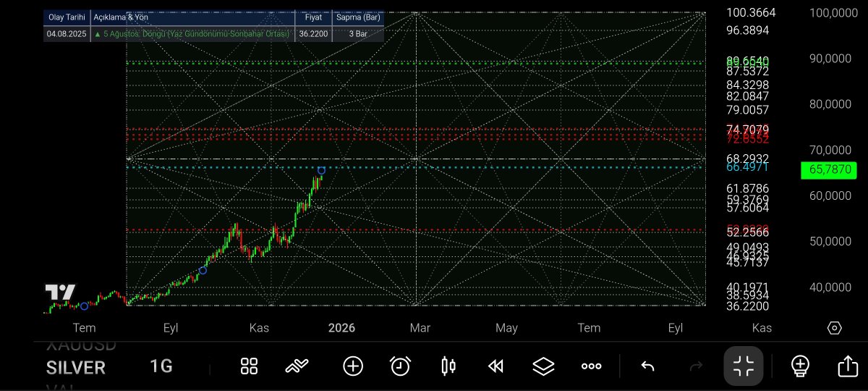This screenshot has width=868, height=391.
Task: Click the 3 Bar deviation cell
Action: [357, 34]
